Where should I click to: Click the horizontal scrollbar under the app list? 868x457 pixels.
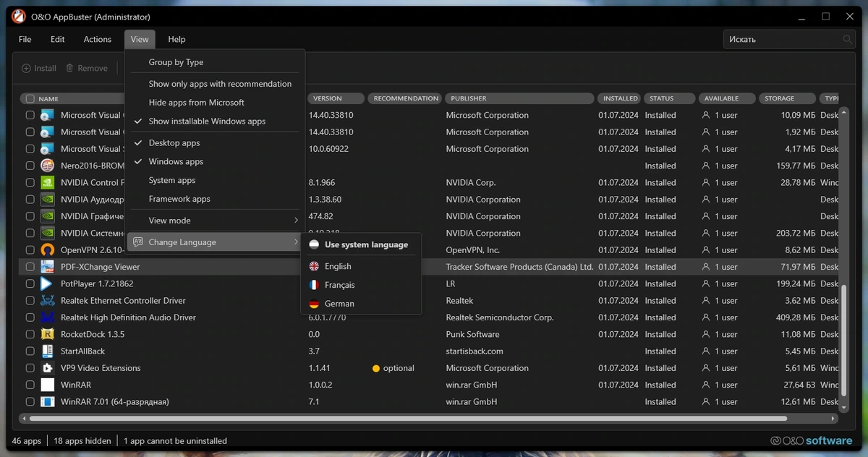pos(408,419)
